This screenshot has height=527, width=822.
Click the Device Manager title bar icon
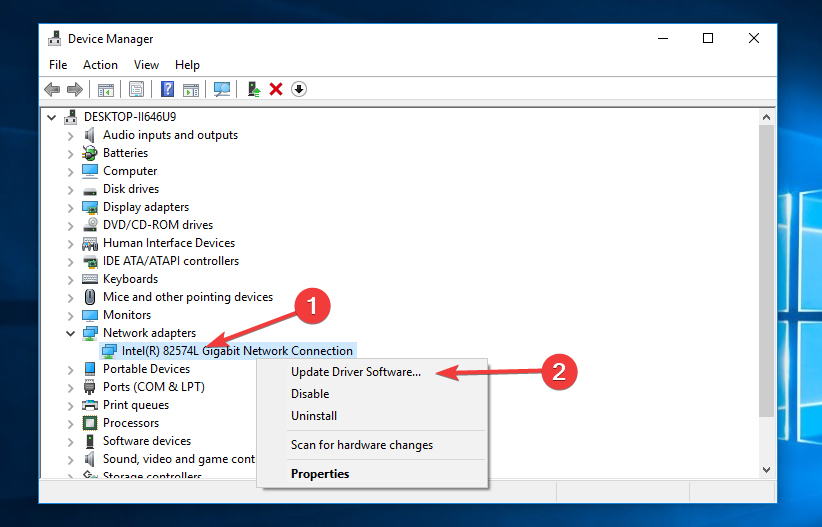55,38
